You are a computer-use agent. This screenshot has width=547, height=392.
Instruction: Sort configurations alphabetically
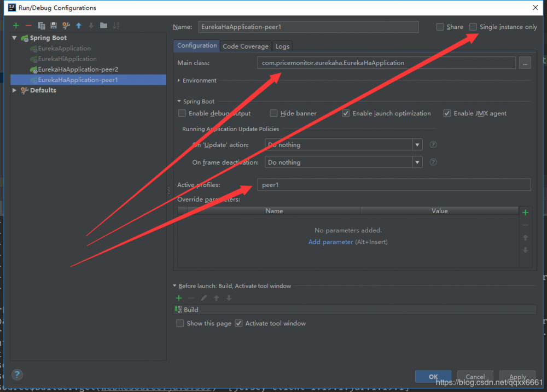click(x=116, y=26)
